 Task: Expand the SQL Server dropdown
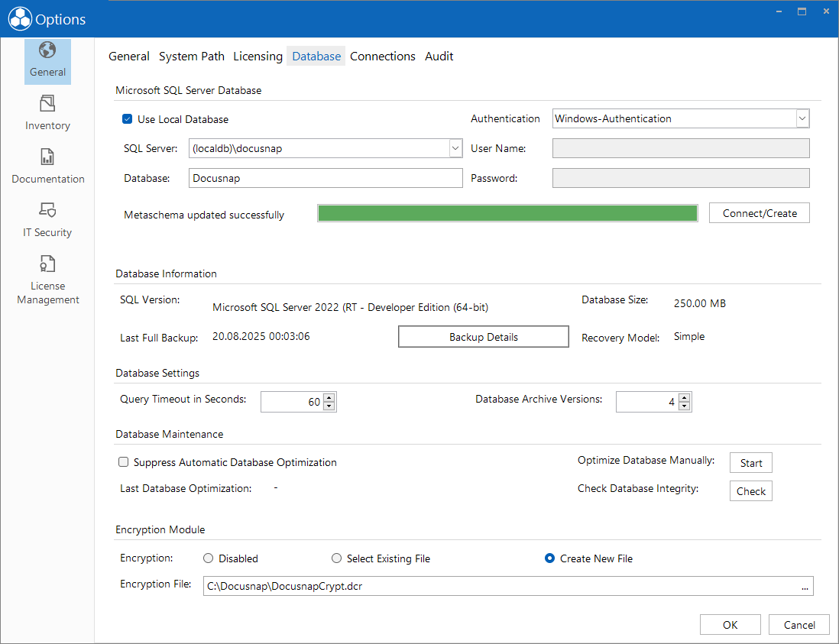point(455,148)
